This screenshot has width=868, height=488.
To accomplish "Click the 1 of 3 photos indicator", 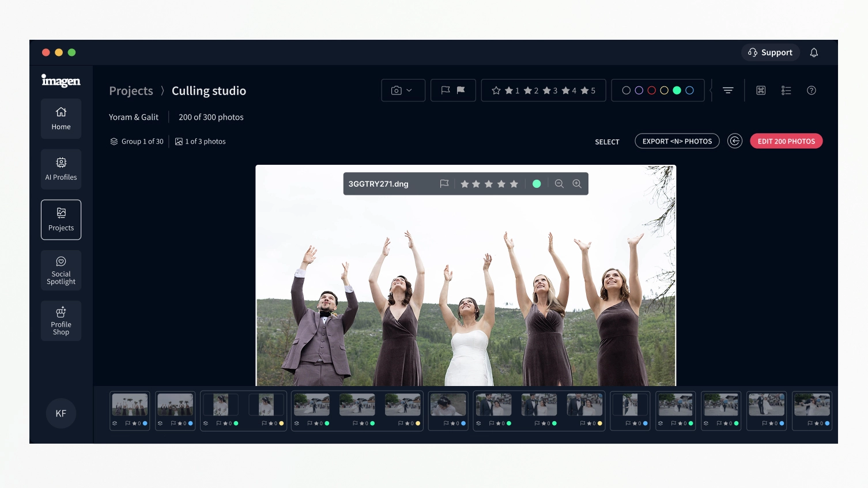I will click(x=201, y=142).
